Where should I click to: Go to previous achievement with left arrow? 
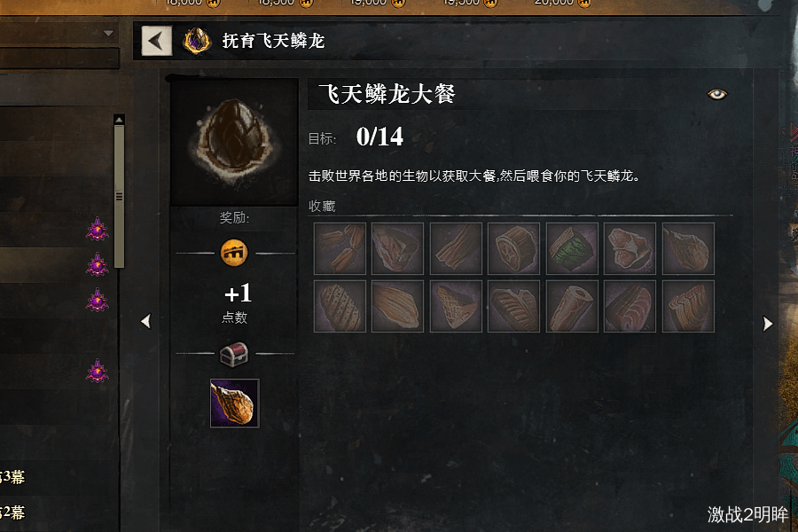146,321
